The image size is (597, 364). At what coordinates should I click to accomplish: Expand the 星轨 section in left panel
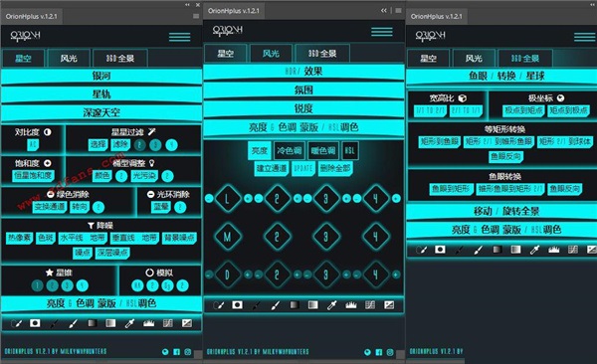pos(101,94)
